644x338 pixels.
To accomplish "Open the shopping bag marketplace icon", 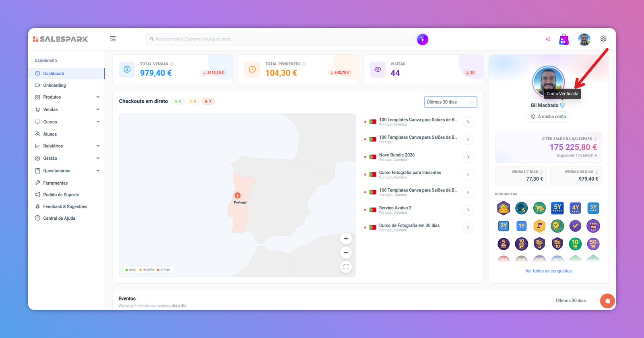I will (564, 39).
